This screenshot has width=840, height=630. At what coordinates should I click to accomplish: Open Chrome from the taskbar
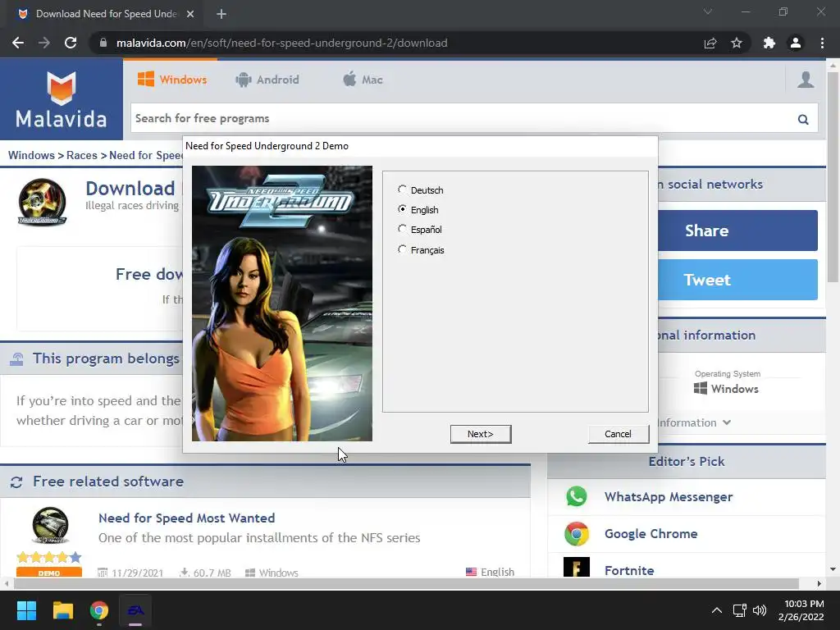pos(99,610)
